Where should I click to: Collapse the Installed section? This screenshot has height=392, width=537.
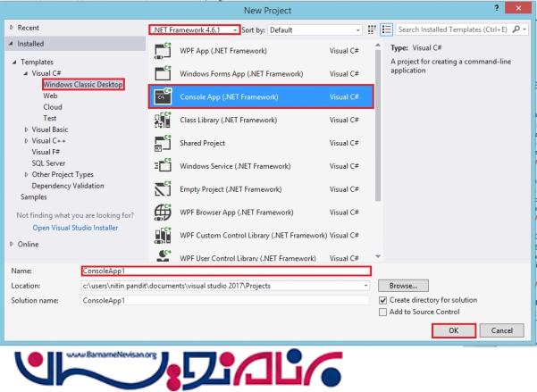(12, 44)
